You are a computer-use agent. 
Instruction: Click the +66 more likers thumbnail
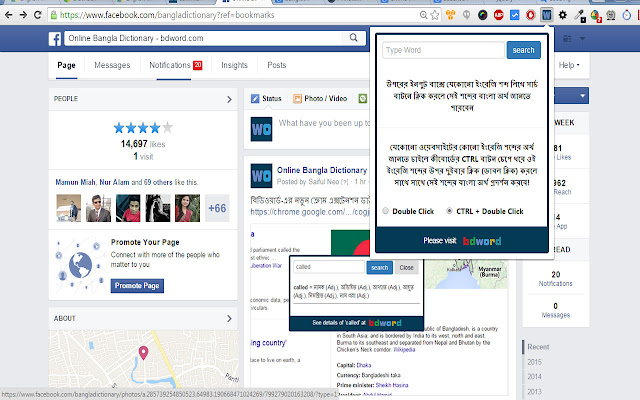tap(217, 208)
